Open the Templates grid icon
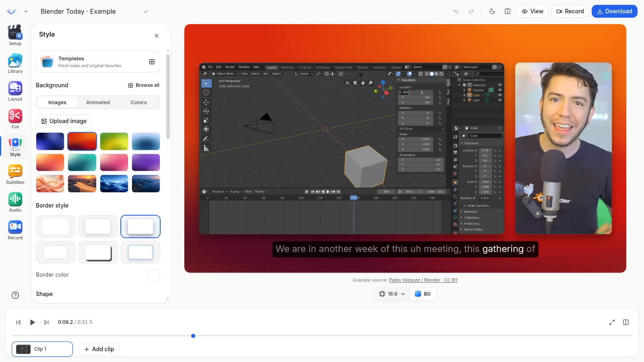The height and width of the screenshot is (362, 644). tap(152, 62)
